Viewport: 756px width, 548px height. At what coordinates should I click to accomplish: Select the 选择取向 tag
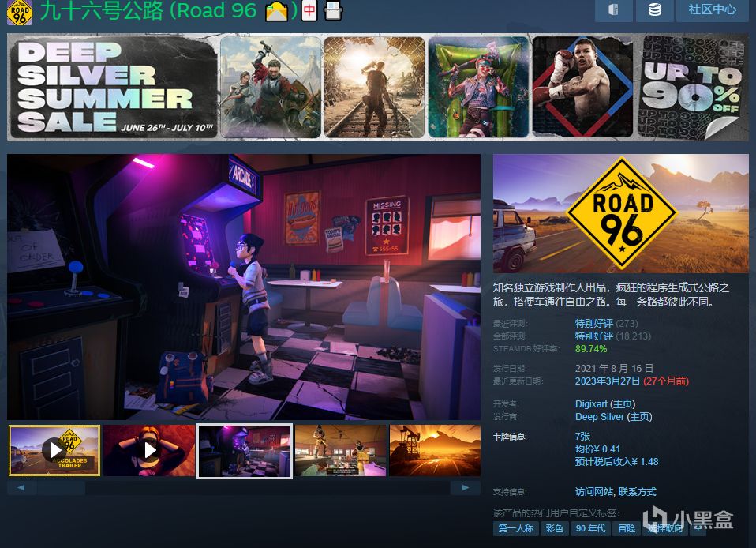(x=665, y=529)
